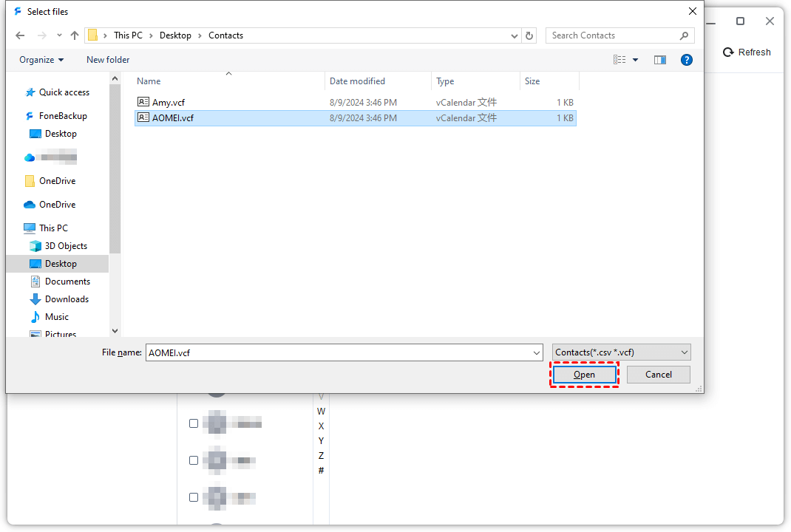
Task: Select the Amy.vcf file
Action: pyautogui.click(x=356, y=103)
